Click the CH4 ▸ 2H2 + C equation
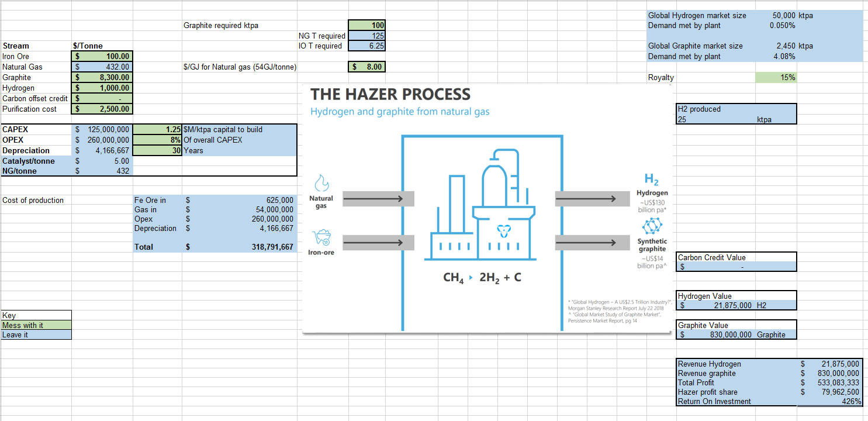The height and width of the screenshot is (421, 868). click(482, 278)
